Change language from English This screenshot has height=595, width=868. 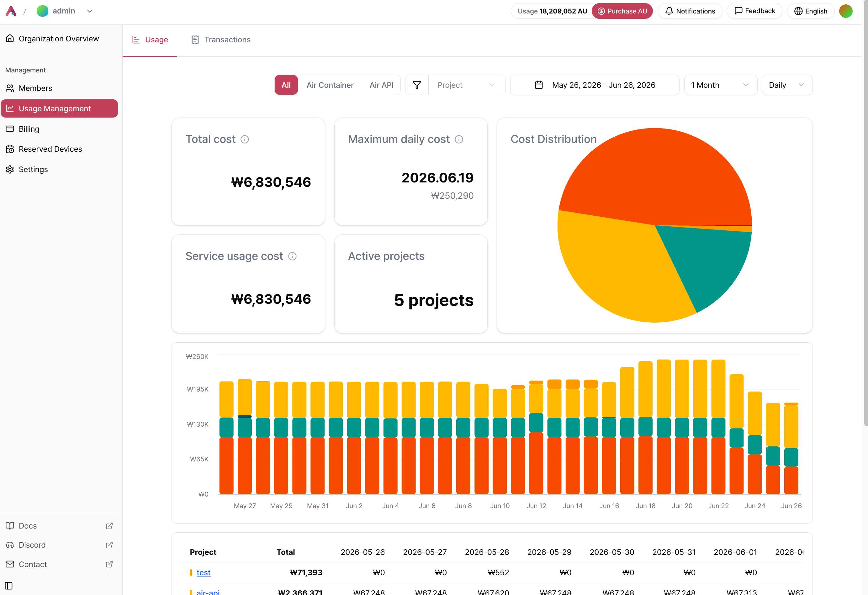[811, 11]
